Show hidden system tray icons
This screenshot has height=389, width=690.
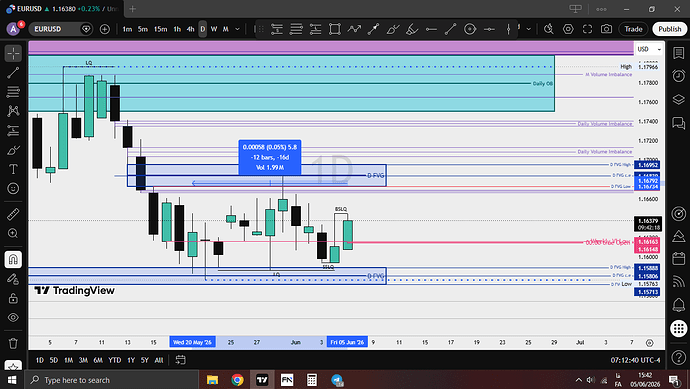(x=579, y=380)
